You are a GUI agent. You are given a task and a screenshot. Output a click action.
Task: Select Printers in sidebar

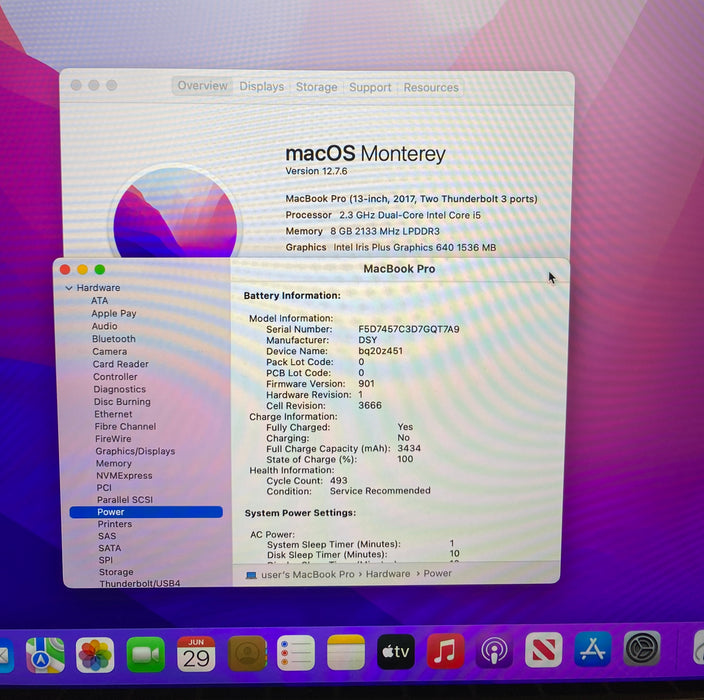[115, 524]
